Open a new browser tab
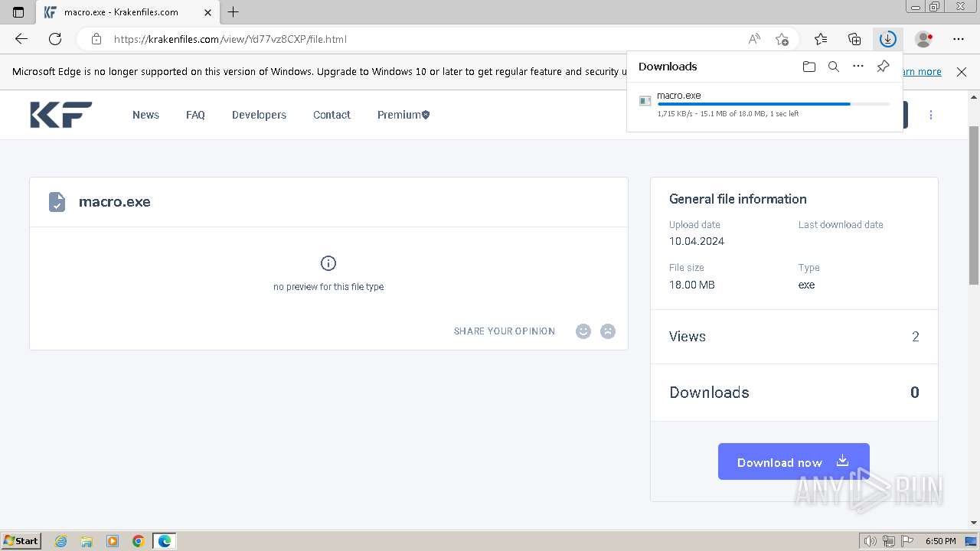Screen dimensions: 980x551 [234, 11]
